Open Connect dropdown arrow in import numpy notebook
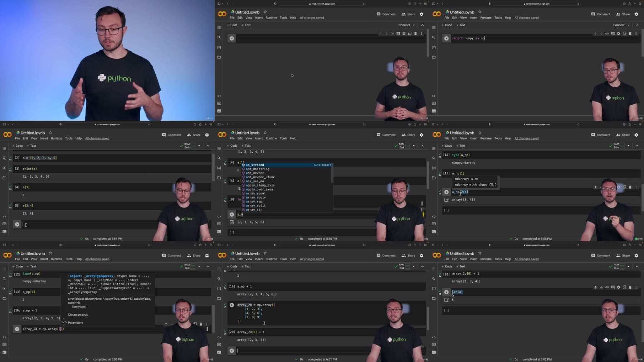Screen dimensions: 644x362 pos(628,25)
